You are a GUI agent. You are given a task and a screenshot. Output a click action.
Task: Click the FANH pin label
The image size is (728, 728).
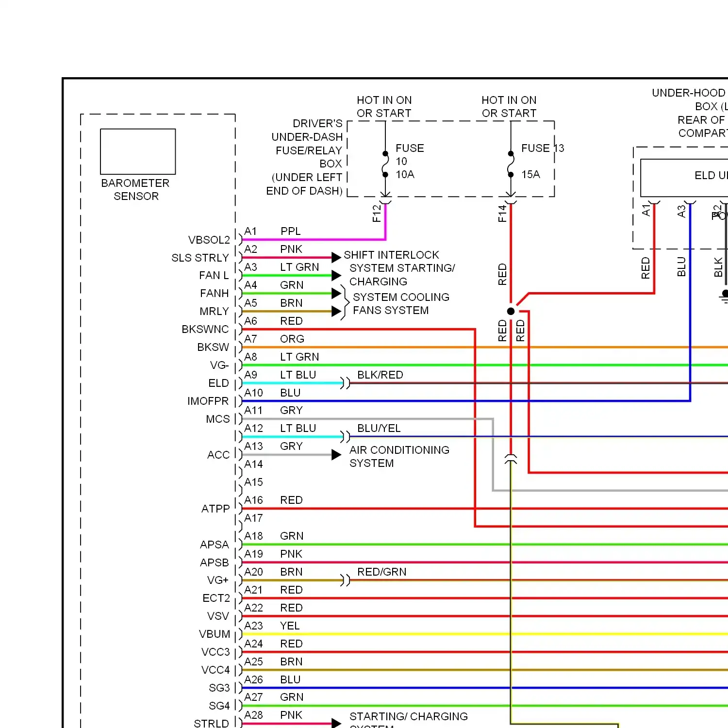point(214,294)
